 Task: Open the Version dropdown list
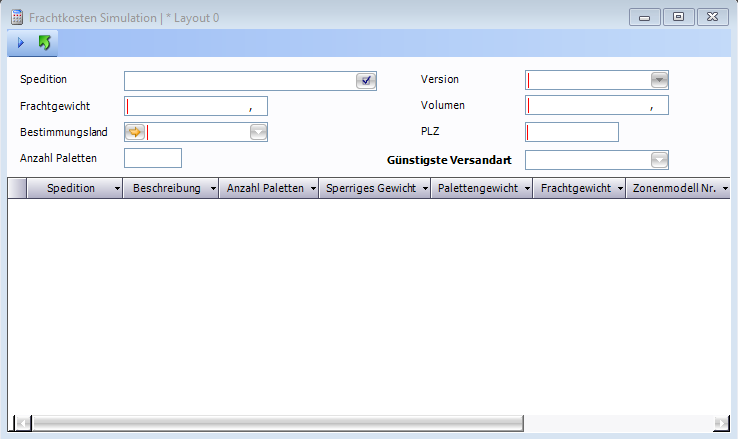(659, 80)
